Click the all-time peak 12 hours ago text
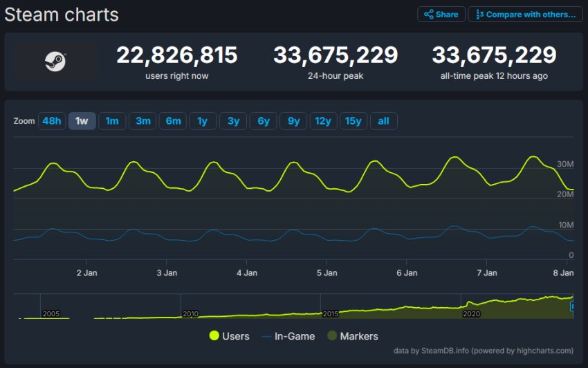Image resolution: width=588 pixels, height=368 pixels. tap(494, 76)
